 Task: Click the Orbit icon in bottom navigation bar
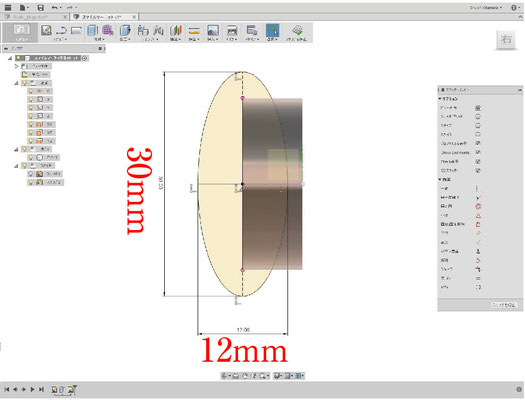click(x=225, y=376)
